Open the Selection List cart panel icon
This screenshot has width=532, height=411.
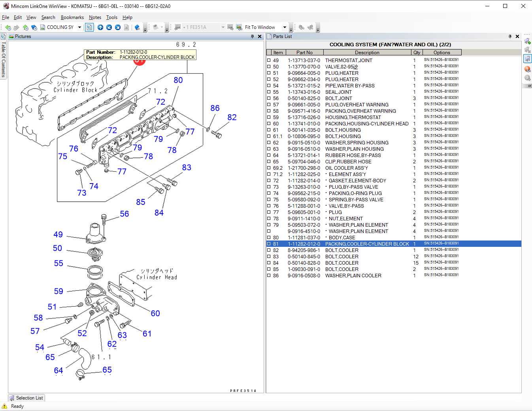527,59
